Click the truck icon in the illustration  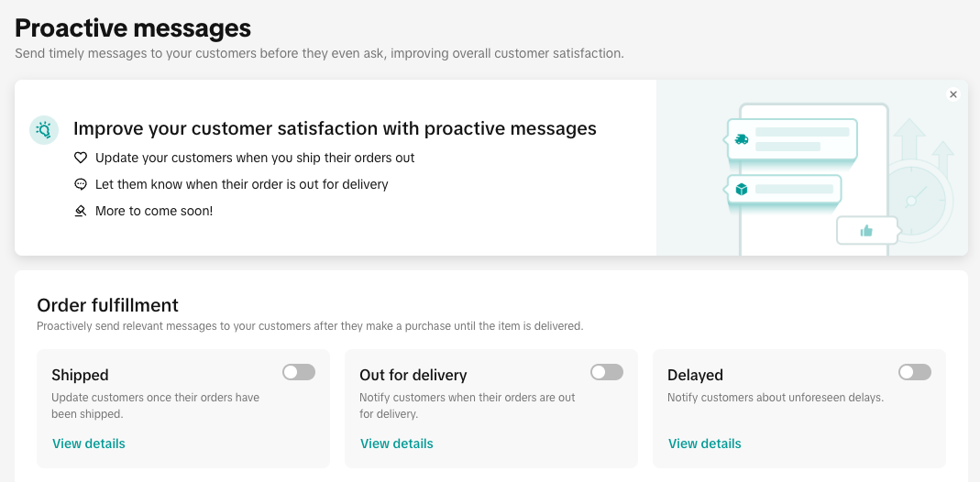(742, 139)
